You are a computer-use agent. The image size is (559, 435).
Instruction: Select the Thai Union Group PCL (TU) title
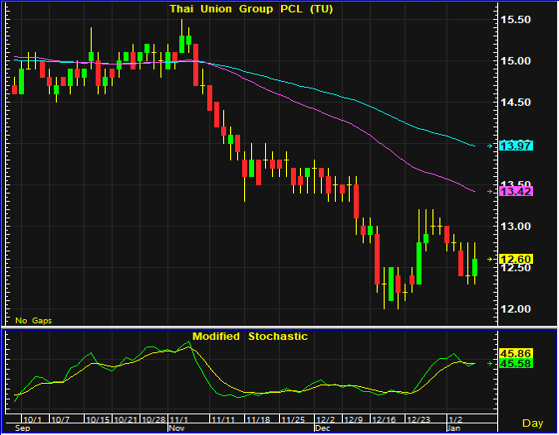(x=251, y=9)
